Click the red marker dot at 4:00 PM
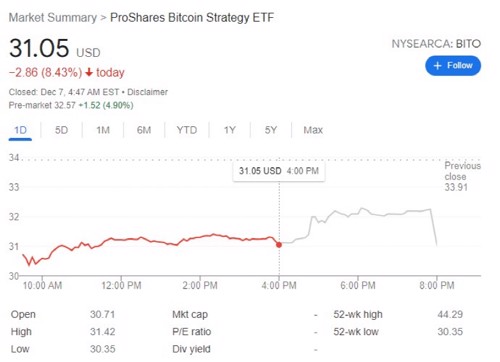 click(279, 245)
